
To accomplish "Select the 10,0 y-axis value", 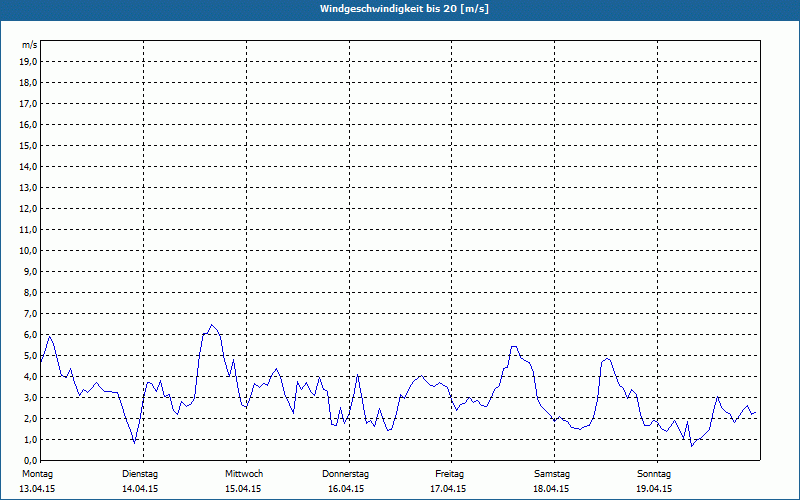I will click(28, 251).
